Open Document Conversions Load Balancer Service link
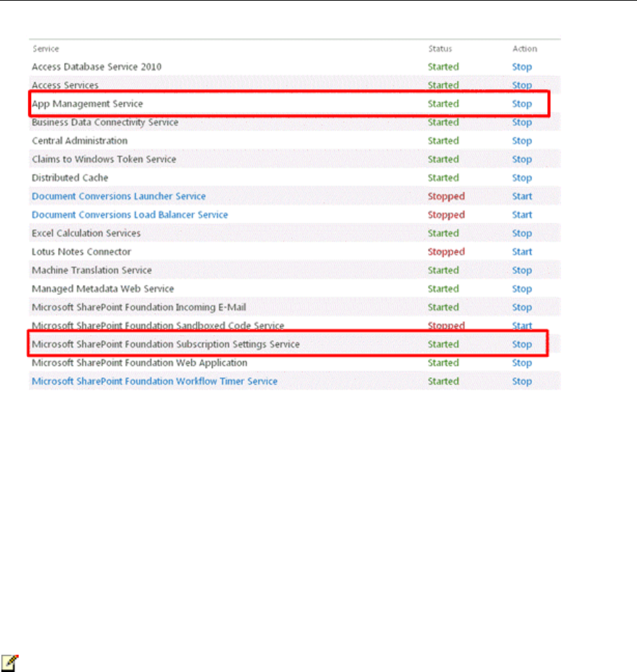The height and width of the screenshot is (672, 637). [x=130, y=215]
